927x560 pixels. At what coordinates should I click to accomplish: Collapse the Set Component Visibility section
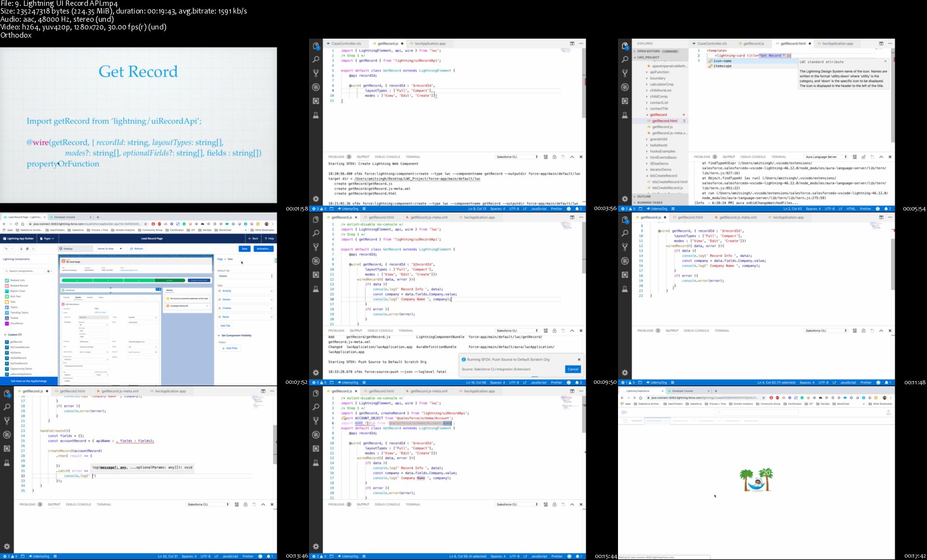235,336
